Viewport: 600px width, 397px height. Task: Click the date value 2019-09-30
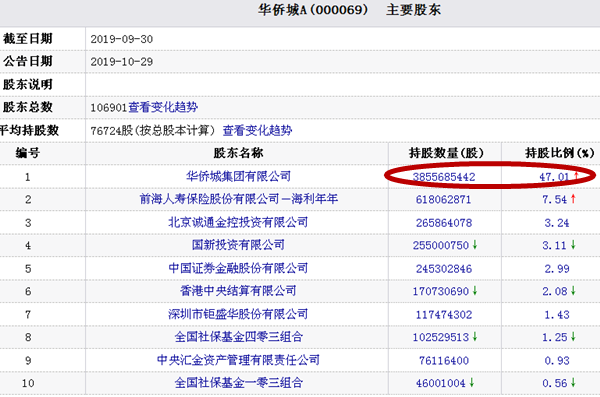coord(122,39)
